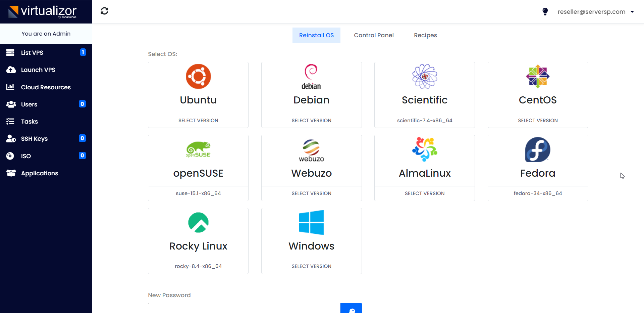Open the Windows SELECT VERSION dropdown
644x313 pixels.
(311, 266)
